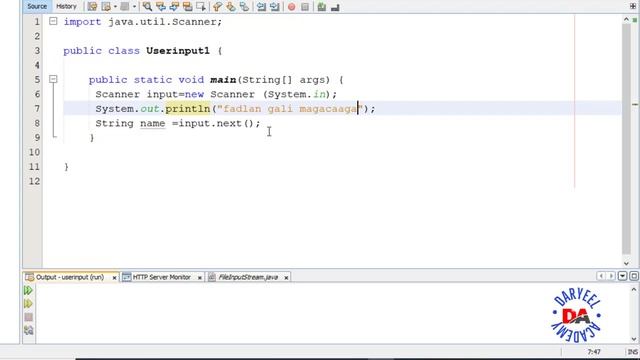Go to Find Next Occurrence icon
Viewport: 640px width, 360px height.
tap(174, 7)
